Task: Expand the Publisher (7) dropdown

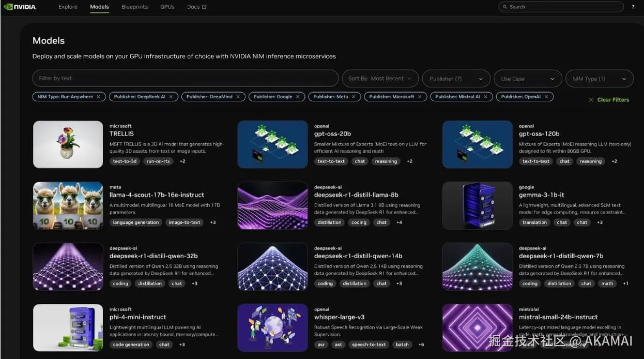Action: click(x=456, y=79)
